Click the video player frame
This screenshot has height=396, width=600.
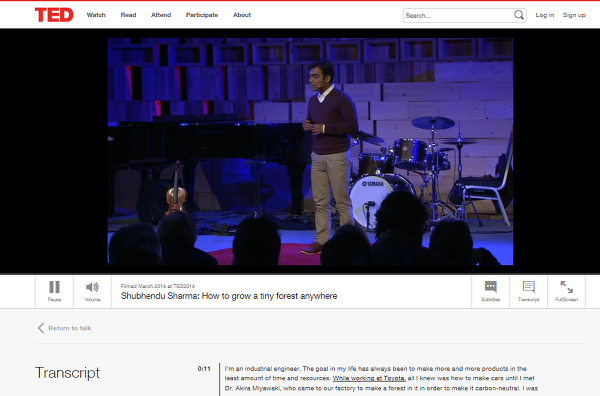pos(310,152)
